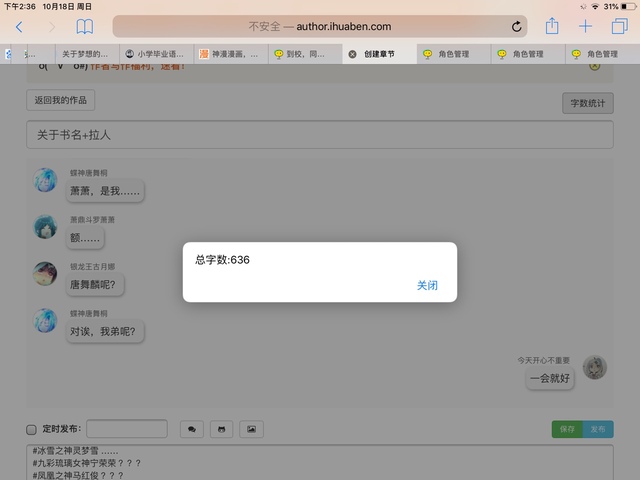Click the character avatar insert icon
The width and height of the screenshot is (640, 480).
[x=221, y=429]
